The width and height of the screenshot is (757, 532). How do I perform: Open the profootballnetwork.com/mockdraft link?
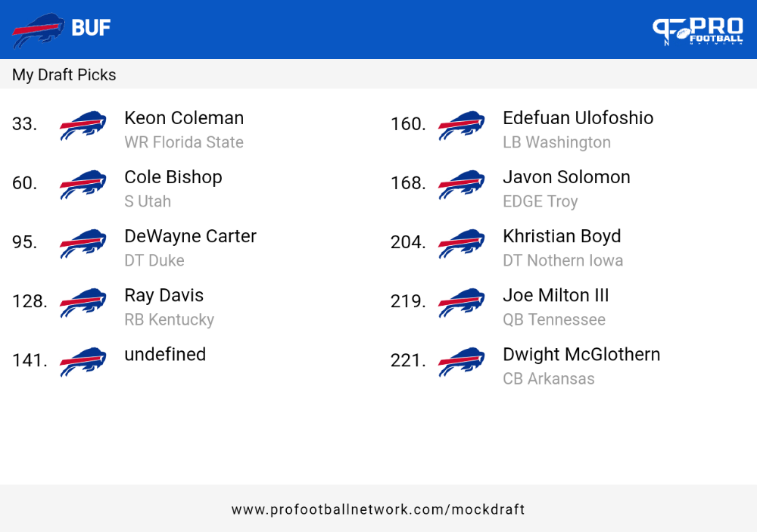(378, 509)
